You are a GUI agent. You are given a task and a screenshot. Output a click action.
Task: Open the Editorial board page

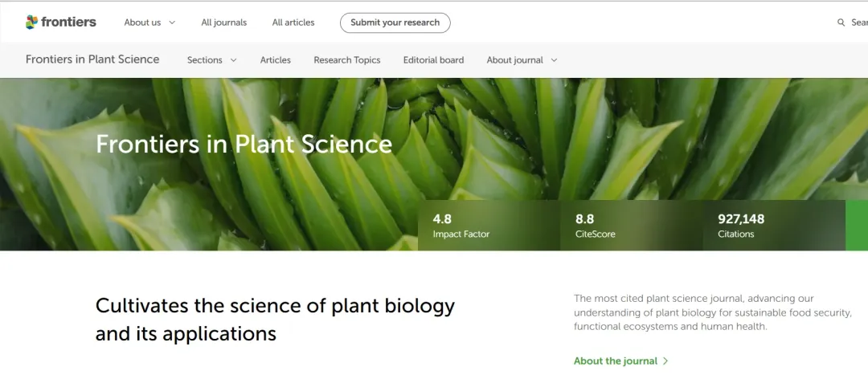click(433, 60)
